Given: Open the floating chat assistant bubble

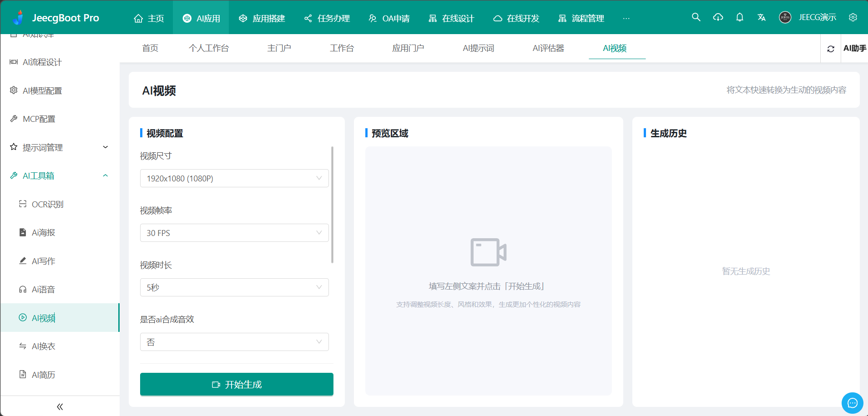Looking at the screenshot, I should click(853, 403).
